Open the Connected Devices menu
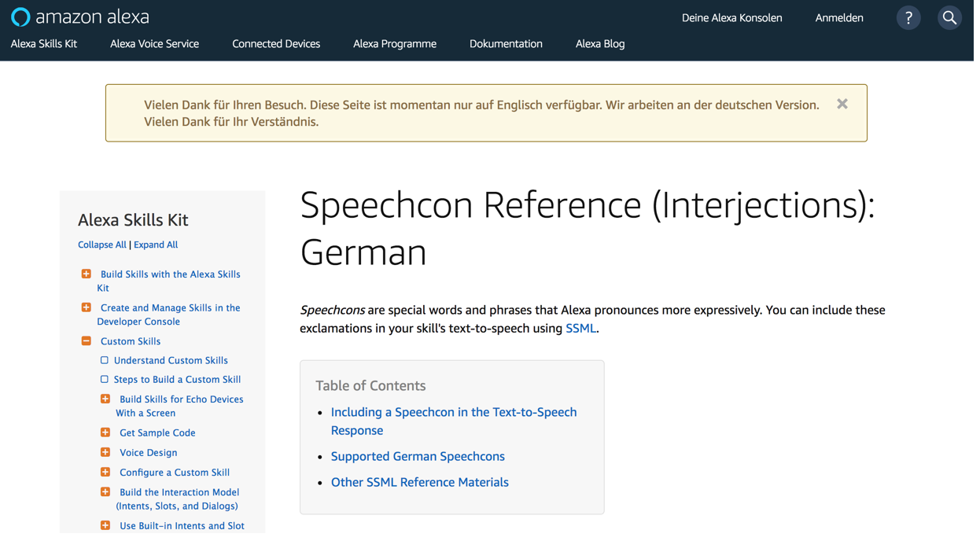Screen dimensions: 980x541 278,44
